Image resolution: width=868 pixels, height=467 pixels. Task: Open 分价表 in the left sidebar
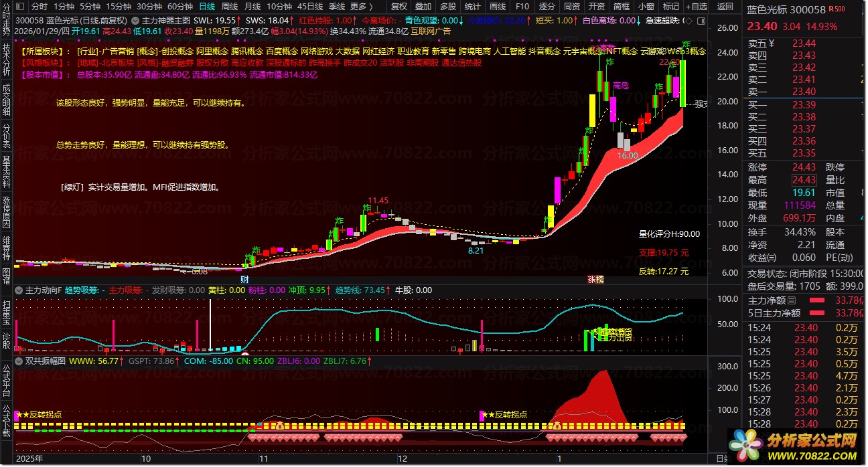6,136
